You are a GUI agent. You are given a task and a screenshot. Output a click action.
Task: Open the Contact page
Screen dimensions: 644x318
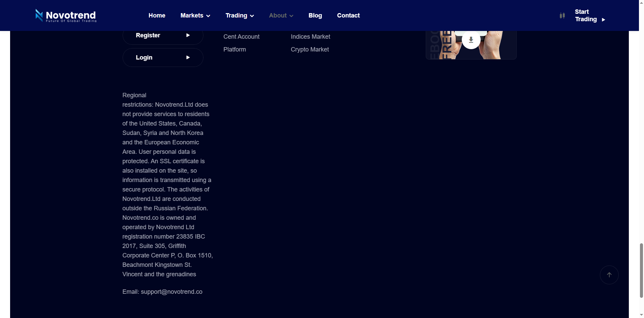pyautogui.click(x=348, y=15)
